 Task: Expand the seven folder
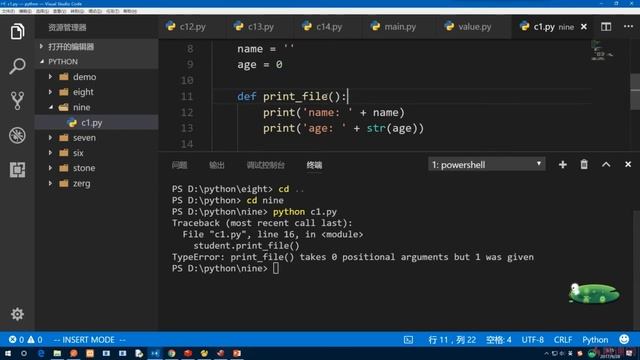point(97,138)
